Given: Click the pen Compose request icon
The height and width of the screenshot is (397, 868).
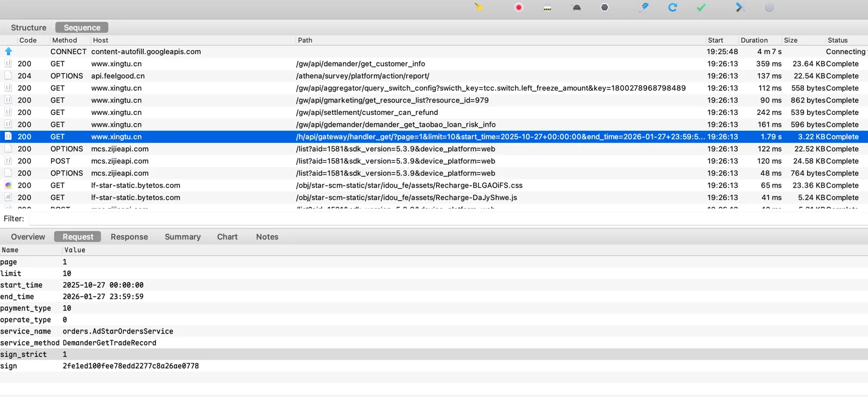Looking at the screenshot, I should [644, 8].
